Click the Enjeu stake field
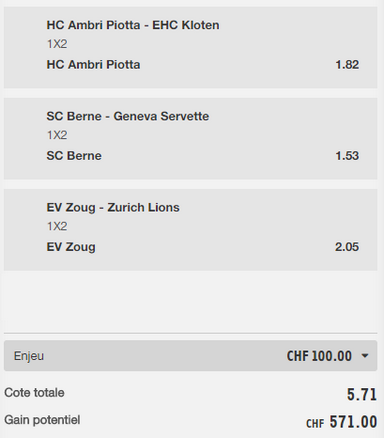The image size is (384, 438). tap(190, 356)
